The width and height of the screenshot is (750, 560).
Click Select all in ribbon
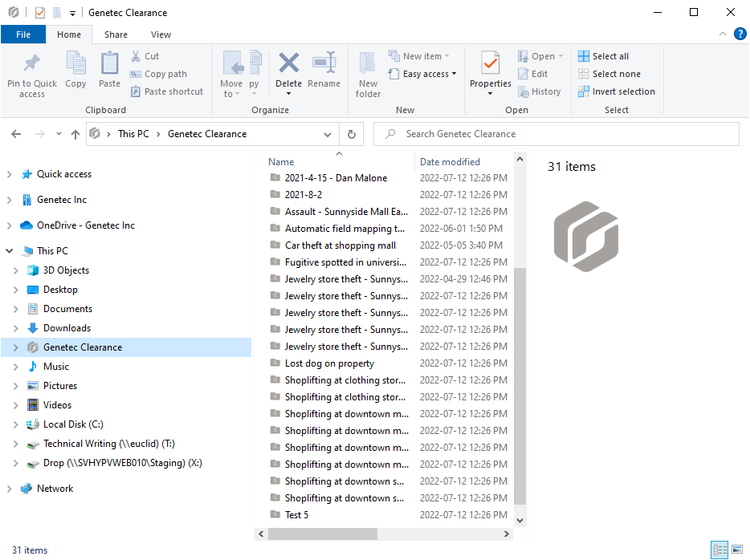(x=604, y=56)
